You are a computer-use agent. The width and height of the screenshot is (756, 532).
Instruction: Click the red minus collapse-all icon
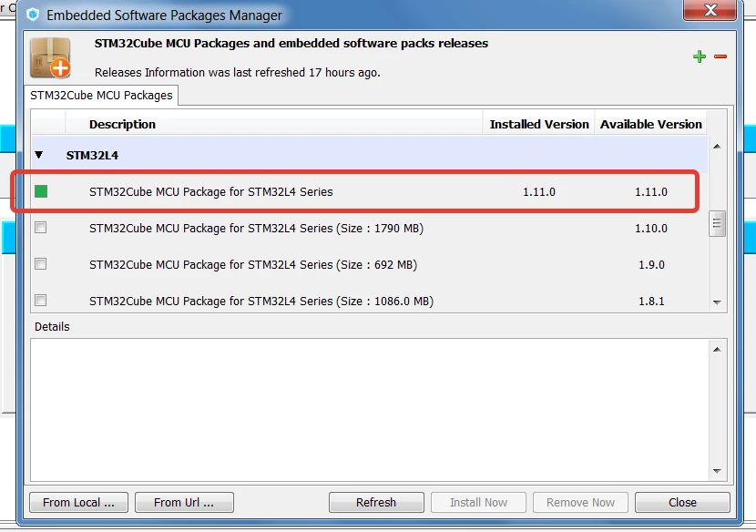(x=720, y=56)
